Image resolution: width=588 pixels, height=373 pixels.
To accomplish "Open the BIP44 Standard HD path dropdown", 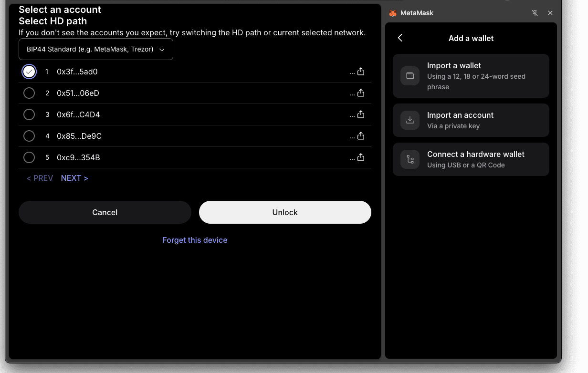I will (x=96, y=50).
